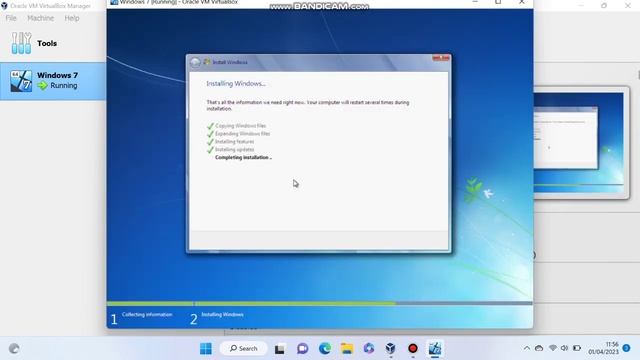Open Wi-Fi network tray icon
Viewport: 640px width, 360px height.
[553, 349]
